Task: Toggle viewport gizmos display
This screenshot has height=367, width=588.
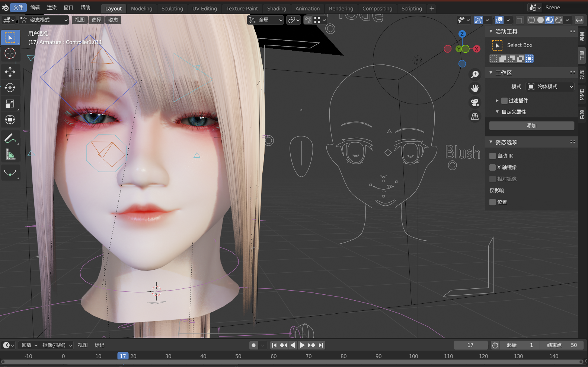Action: click(x=479, y=20)
